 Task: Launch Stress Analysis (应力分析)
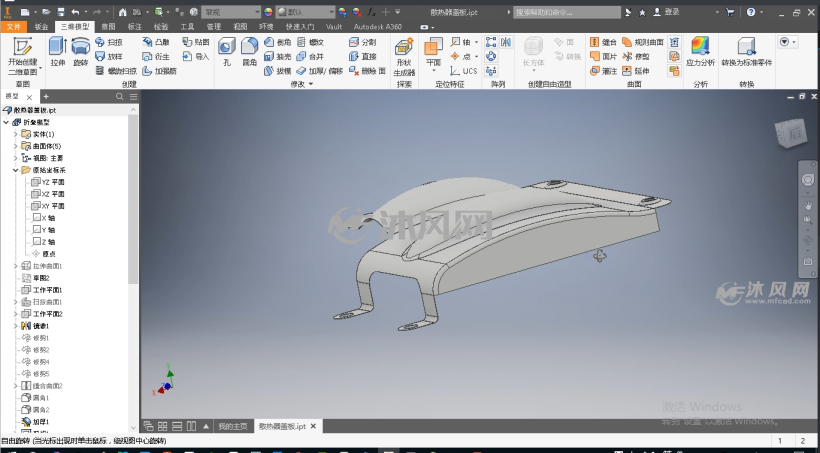[x=700, y=52]
